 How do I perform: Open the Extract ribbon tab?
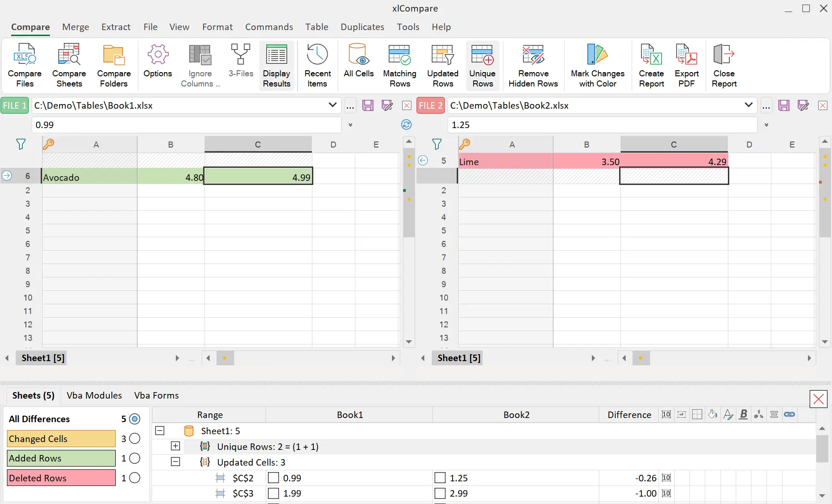pos(116,27)
